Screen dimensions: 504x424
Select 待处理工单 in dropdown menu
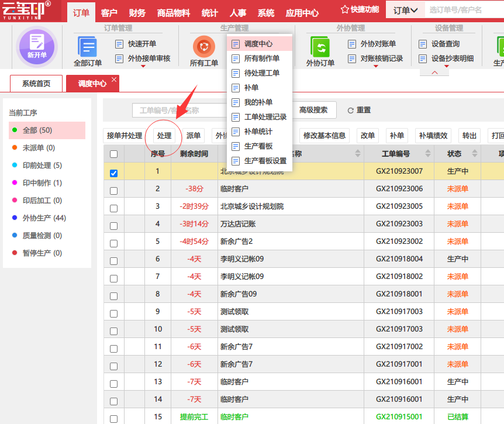pos(260,73)
